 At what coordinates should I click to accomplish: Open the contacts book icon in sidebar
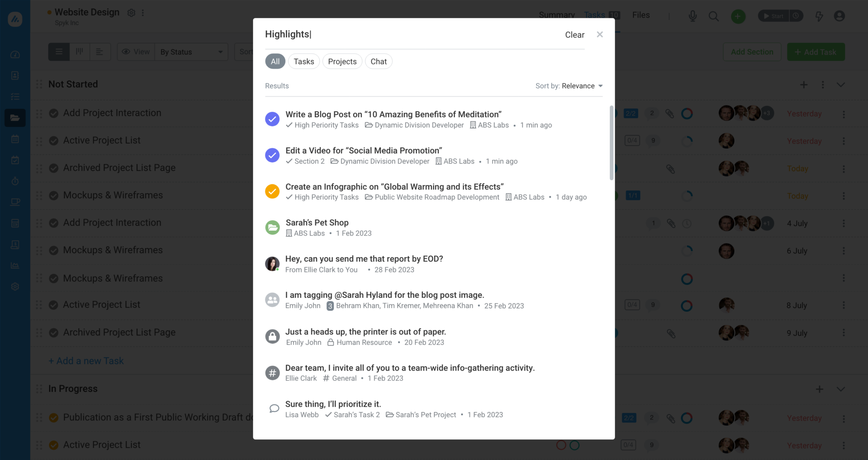click(x=15, y=75)
